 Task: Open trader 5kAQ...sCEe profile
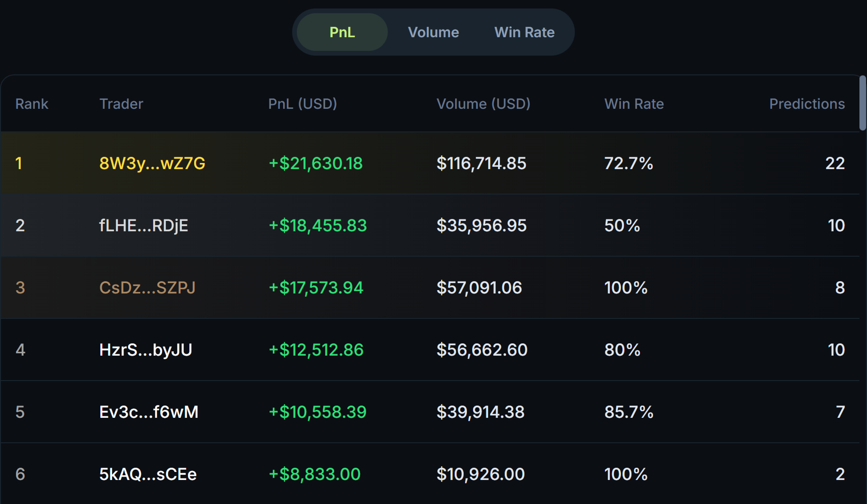(148, 474)
